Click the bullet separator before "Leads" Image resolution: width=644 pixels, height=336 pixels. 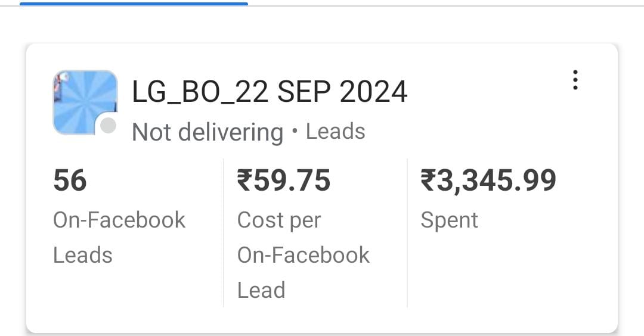295,131
